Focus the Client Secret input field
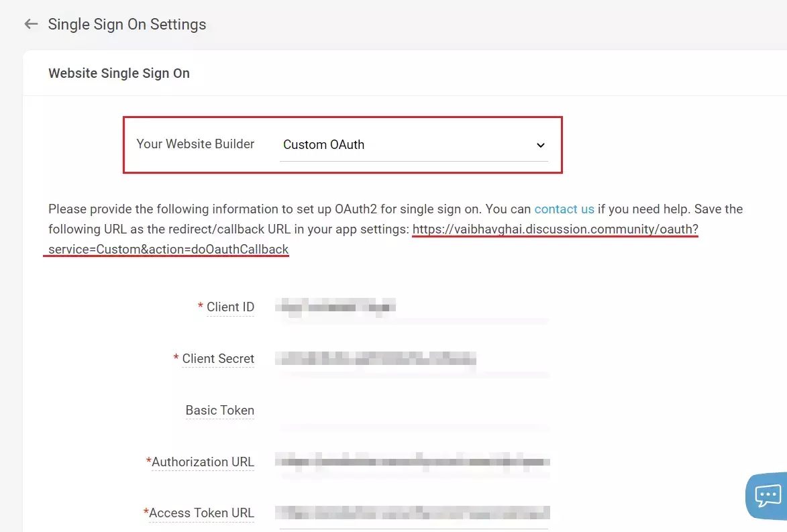Image resolution: width=787 pixels, height=532 pixels. point(413,359)
